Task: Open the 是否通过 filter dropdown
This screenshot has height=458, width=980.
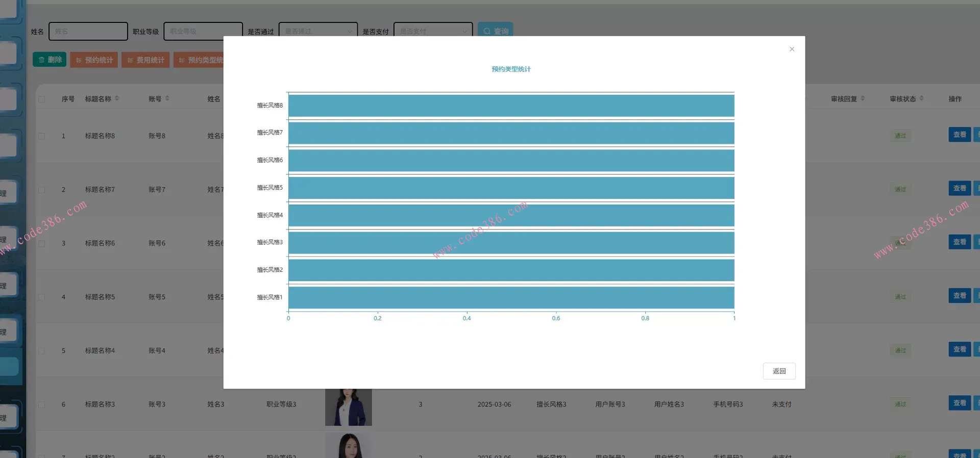Action: (x=318, y=31)
